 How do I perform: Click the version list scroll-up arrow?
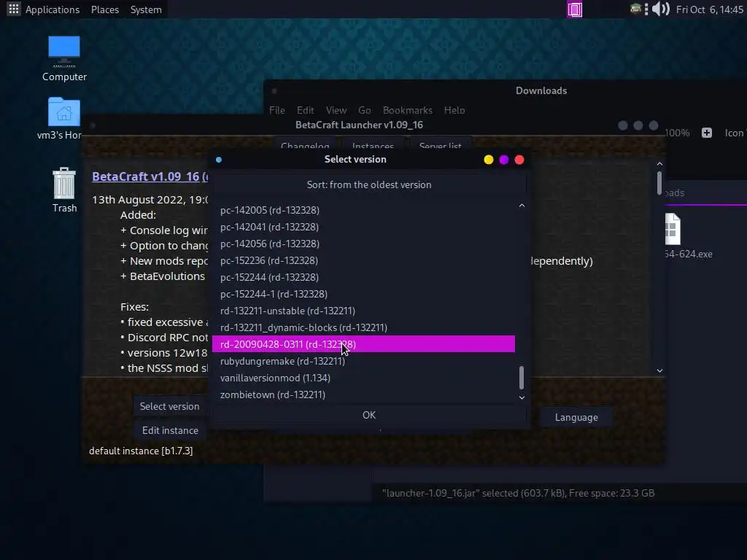(522, 206)
